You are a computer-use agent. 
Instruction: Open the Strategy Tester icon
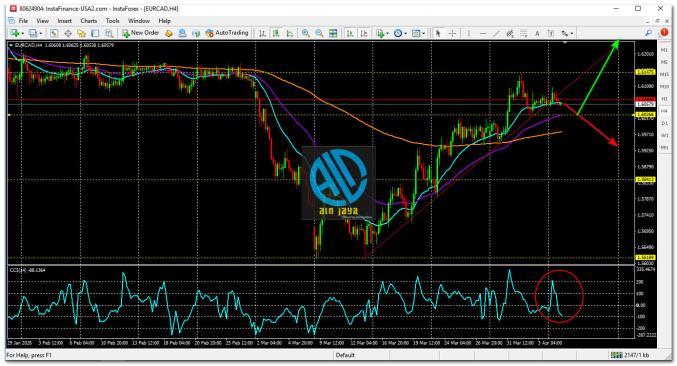click(x=109, y=33)
